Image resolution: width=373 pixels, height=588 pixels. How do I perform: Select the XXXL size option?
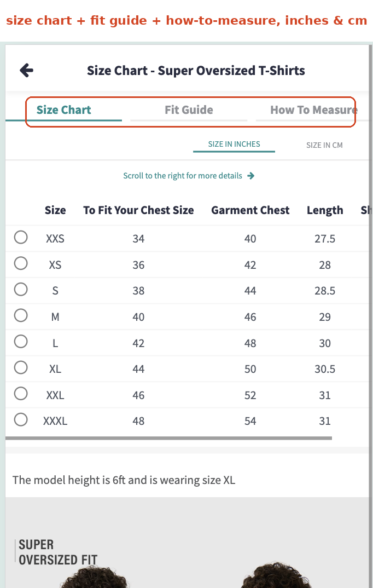coord(21,419)
